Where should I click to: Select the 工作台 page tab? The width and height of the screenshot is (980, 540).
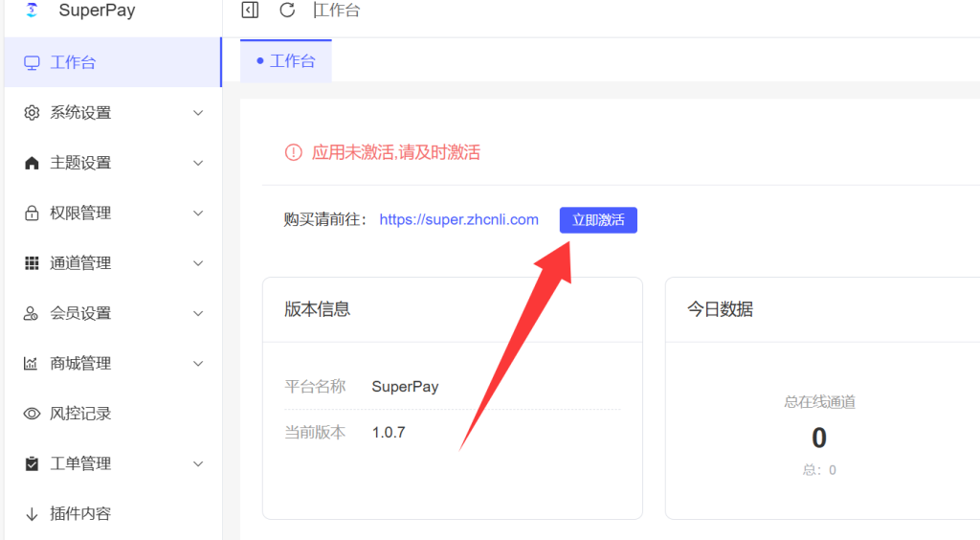click(x=286, y=61)
